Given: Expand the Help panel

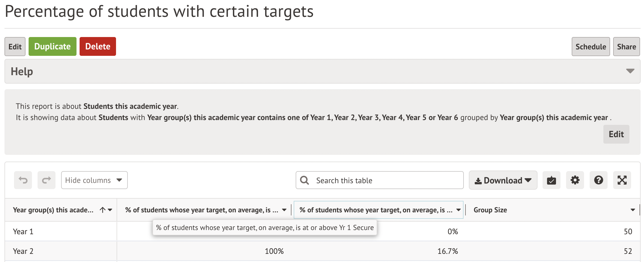Looking at the screenshot, I should click(x=630, y=71).
